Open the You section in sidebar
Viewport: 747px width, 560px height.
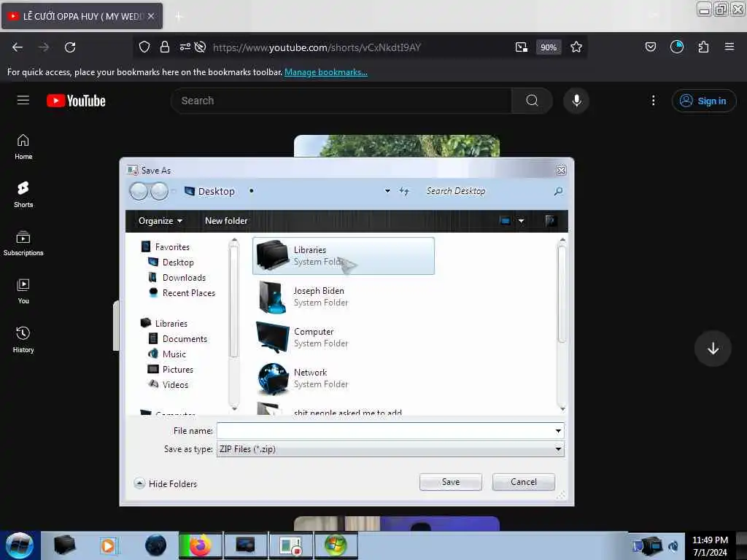click(23, 291)
